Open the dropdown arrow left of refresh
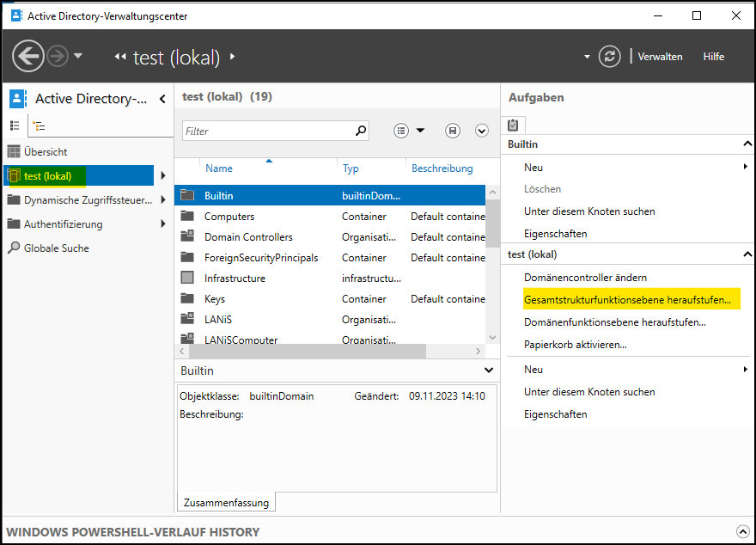 587,57
